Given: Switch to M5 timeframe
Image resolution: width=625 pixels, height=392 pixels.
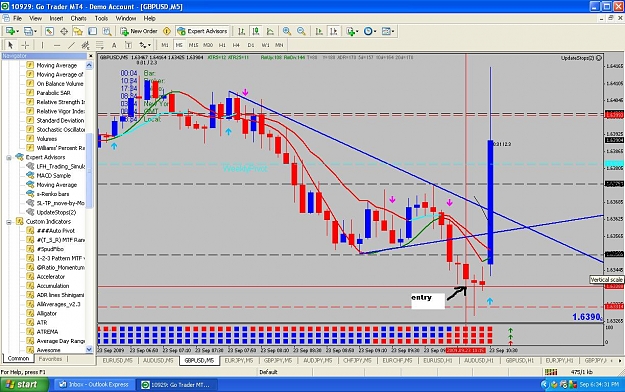Looking at the screenshot, I should coord(179,45).
